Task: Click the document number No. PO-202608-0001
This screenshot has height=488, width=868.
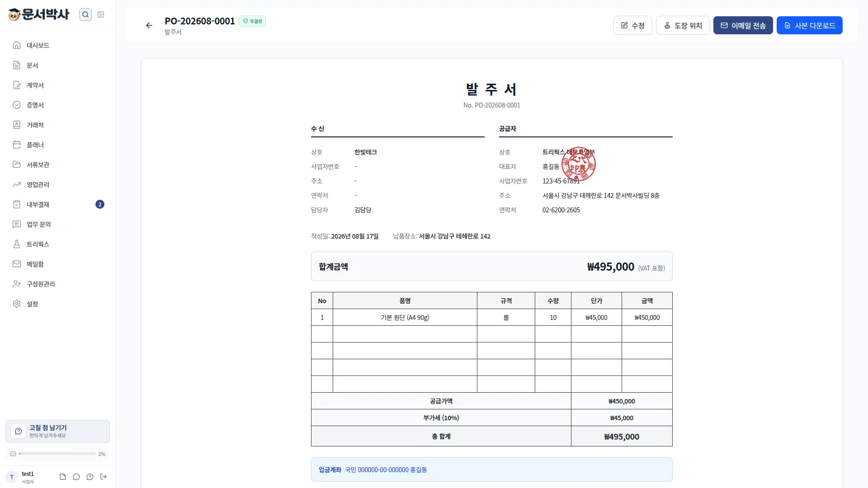Action: 491,105
